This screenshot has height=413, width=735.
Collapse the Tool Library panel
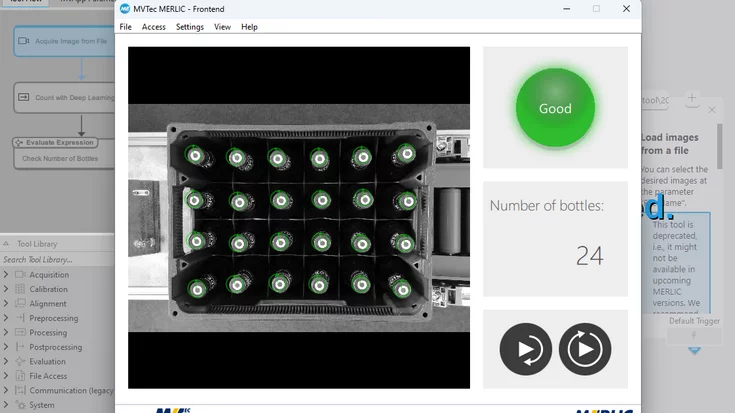point(7,244)
